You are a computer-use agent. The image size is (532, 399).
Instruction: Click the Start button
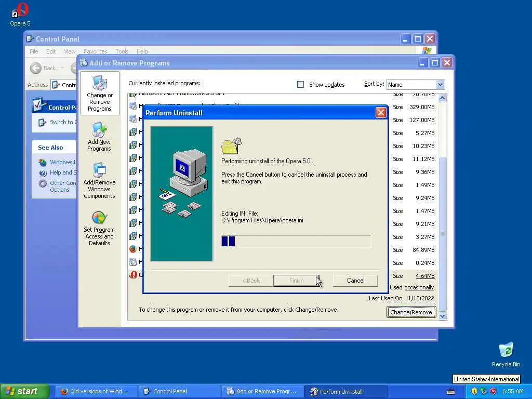24,391
